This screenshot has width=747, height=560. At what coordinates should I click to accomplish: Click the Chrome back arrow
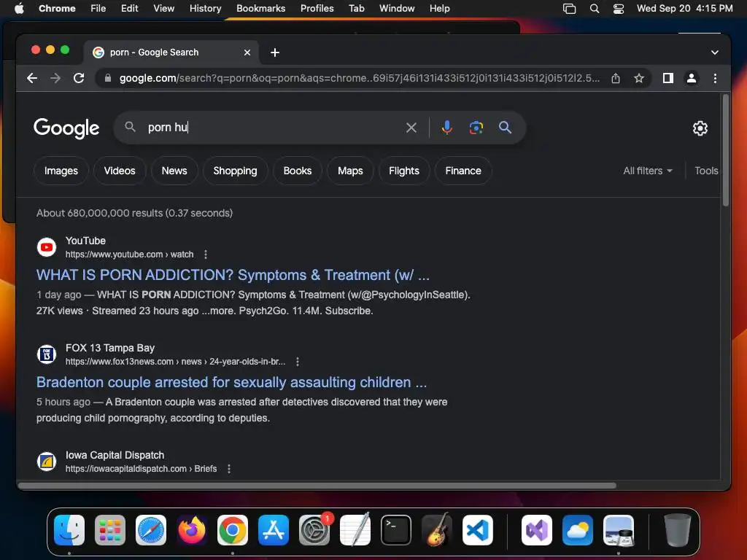point(32,78)
